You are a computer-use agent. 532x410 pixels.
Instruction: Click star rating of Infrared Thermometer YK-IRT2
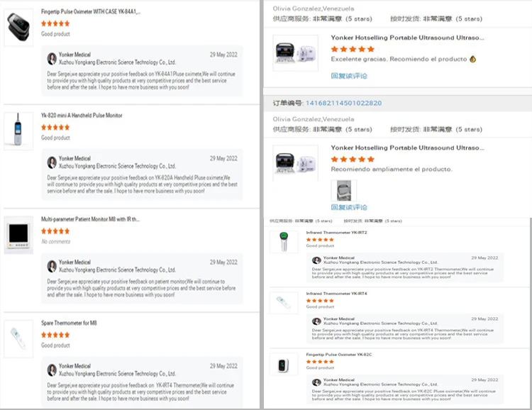click(320, 240)
